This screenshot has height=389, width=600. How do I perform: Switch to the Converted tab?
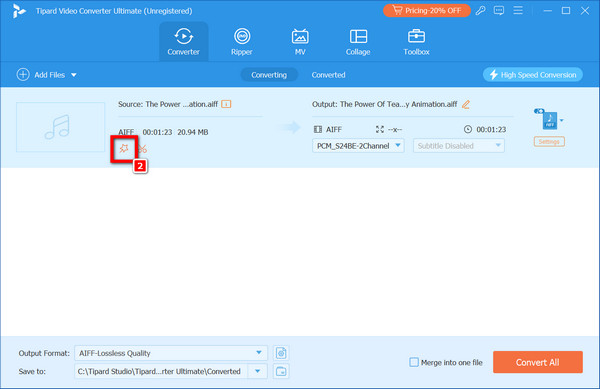[328, 75]
